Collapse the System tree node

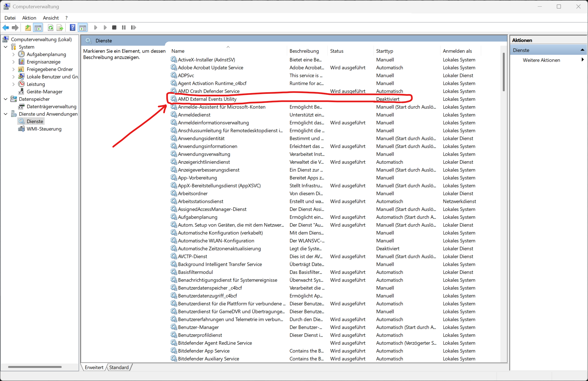click(6, 47)
